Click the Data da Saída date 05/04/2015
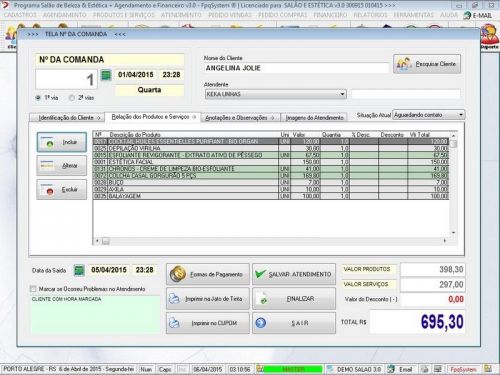The width and height of the screenshot is (500, 375). pyautogui.click(x=109, y=270)
